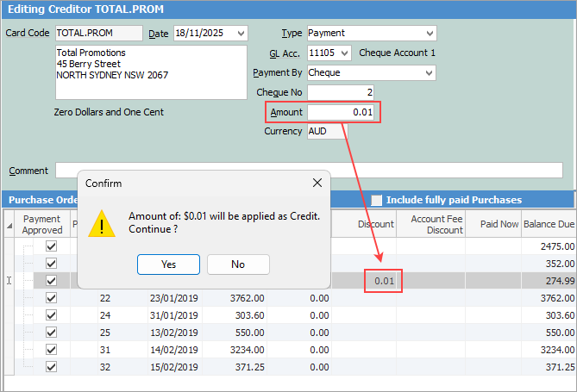Click purchase number 22 cell

[x=122, y=298]
